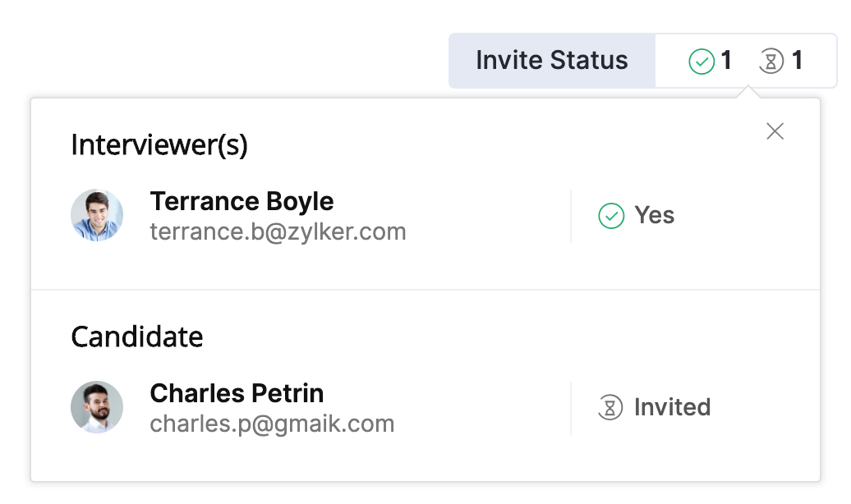Click hourglass icon beside Invited
The image size is (851, 504).
click(609, 408)
